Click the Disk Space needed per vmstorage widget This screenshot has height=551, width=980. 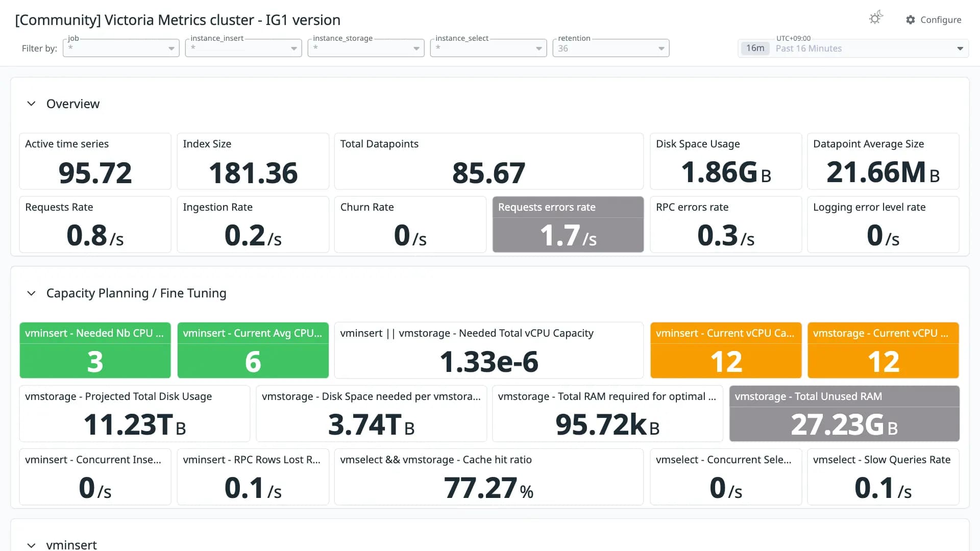[x=371, y=414]
